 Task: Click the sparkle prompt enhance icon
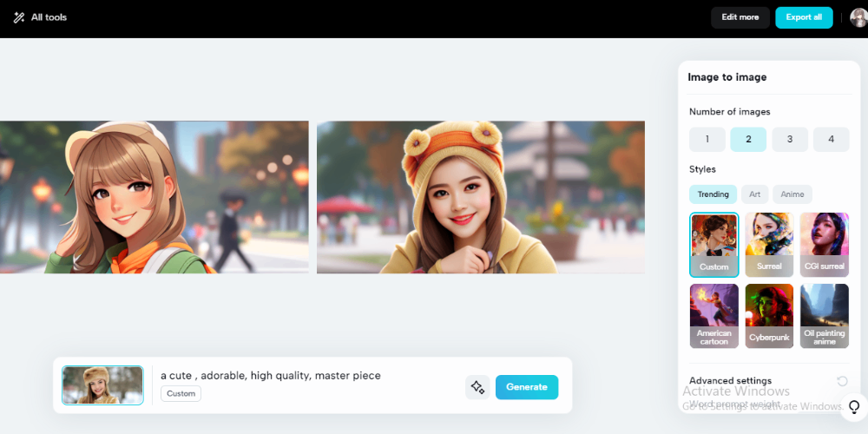(x=477, y=387)
